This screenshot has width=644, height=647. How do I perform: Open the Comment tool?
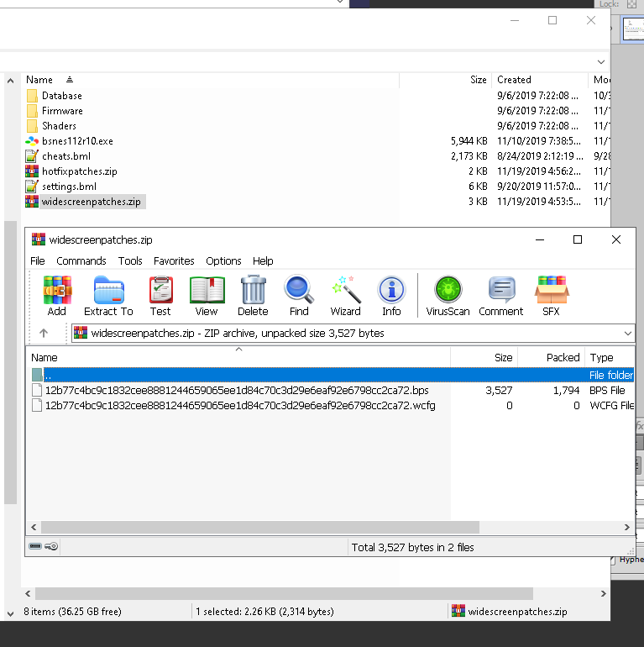501,289
